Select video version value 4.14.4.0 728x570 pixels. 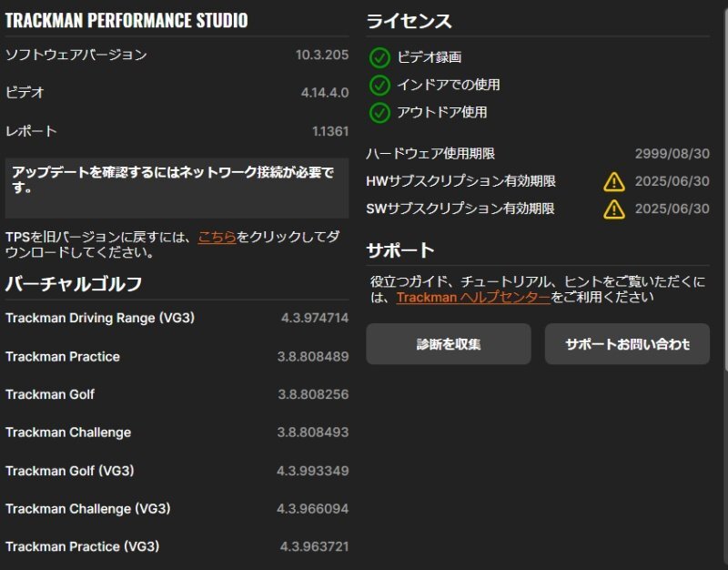[x=325, y=93]
